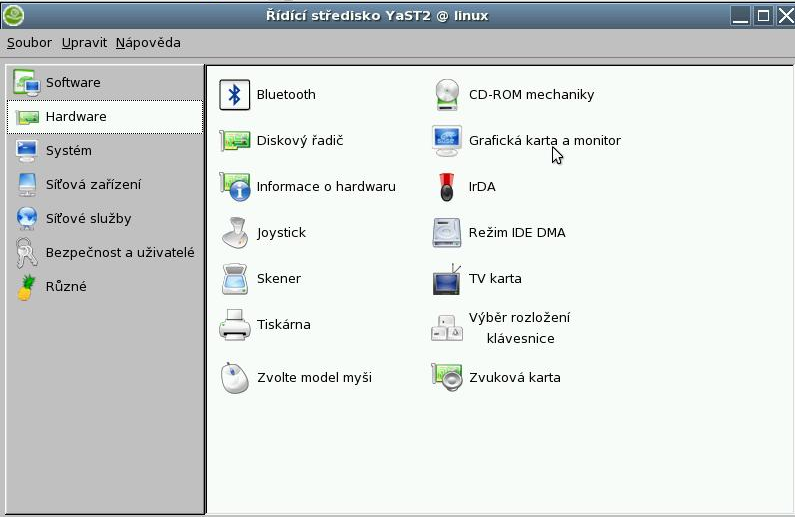Viewport: 795px width, 517px height.
Task: Click the Výběr rozložení klávesnice label
Action: pos(520,328)
